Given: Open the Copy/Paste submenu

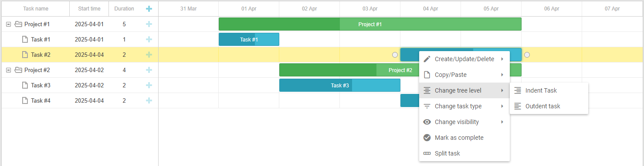Looking at the screenshot, I should point(464,75).
